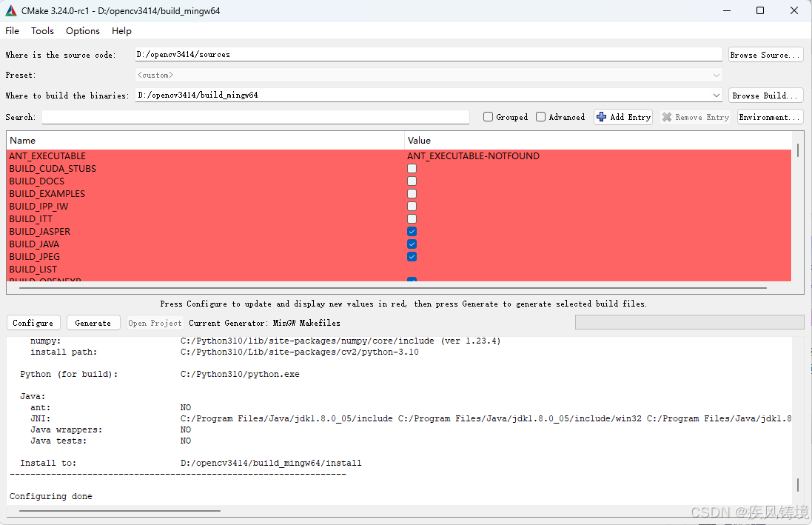The height and width of the screenshot is (525, 812).
Task: Select the BUILD_CUDA_STUBS entry name
Action: pos(53,169)
